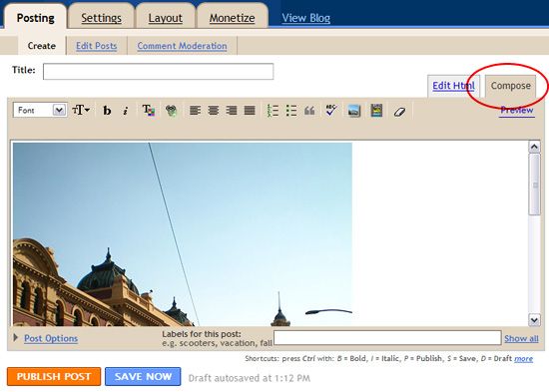This screenshot has width=549, height=392.
Task: Remove formatting with the eraser icon
Action: (x=399, y=112)
